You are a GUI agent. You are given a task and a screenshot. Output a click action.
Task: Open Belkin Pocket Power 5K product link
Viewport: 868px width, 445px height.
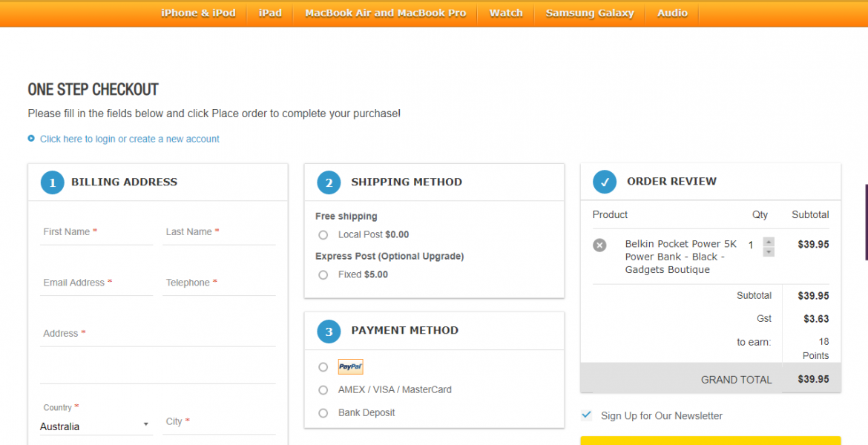680,257
